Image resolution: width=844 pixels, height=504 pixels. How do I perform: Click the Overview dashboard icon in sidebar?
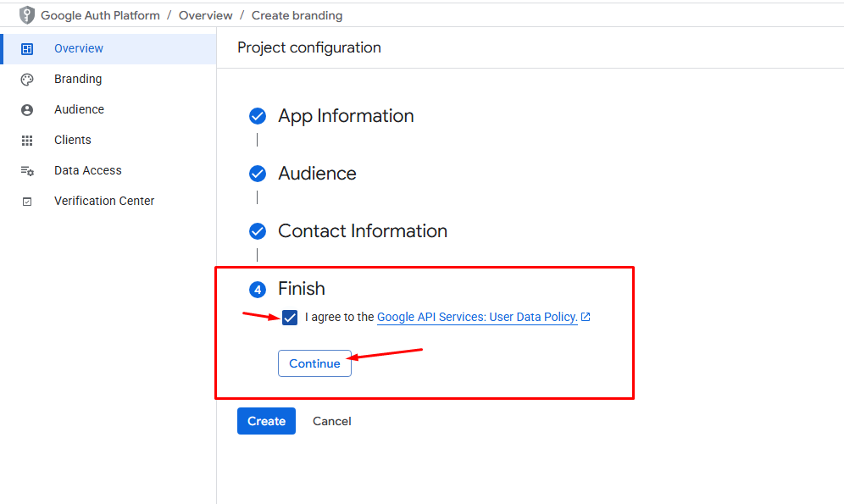pos(27,49)
